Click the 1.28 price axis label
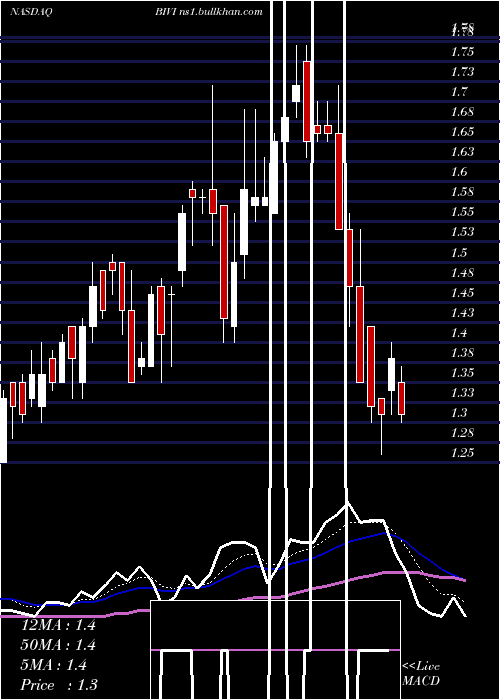The width and height of the screenshot is (500, 700). click(x=462, y=433)
